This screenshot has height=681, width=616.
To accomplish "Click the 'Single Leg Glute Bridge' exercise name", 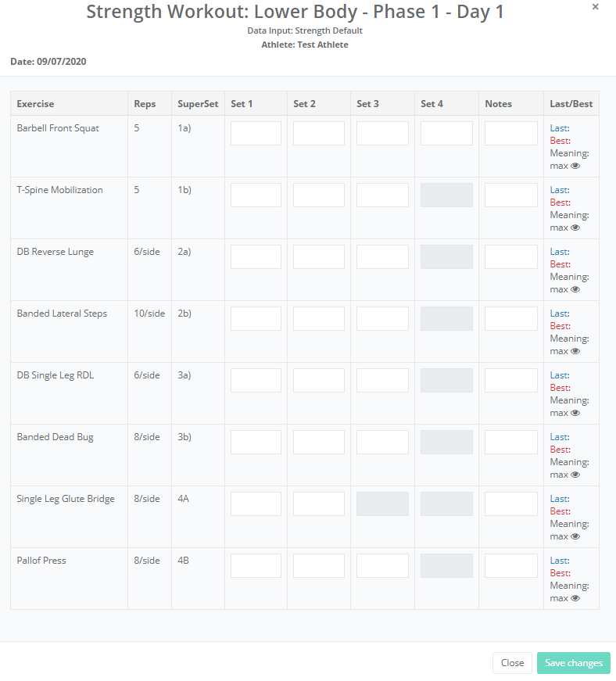I will pyautogui.click(x=66, y=499).
